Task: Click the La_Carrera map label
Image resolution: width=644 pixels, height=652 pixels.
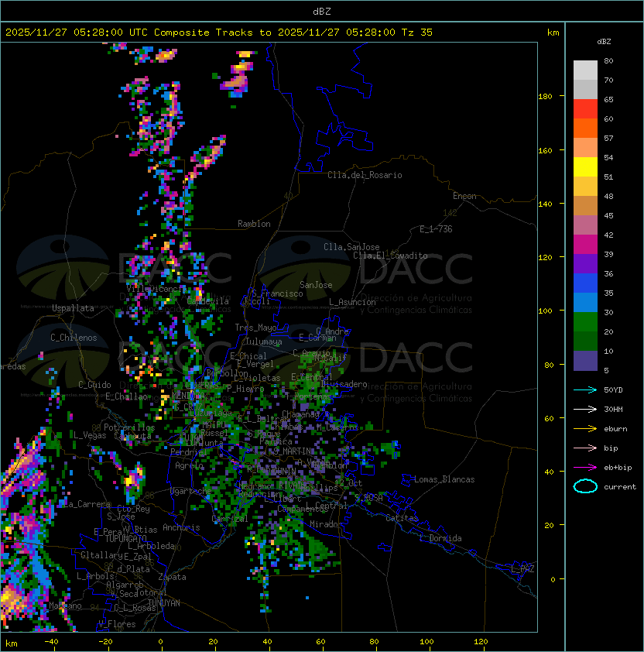Action: coord(87,504)
